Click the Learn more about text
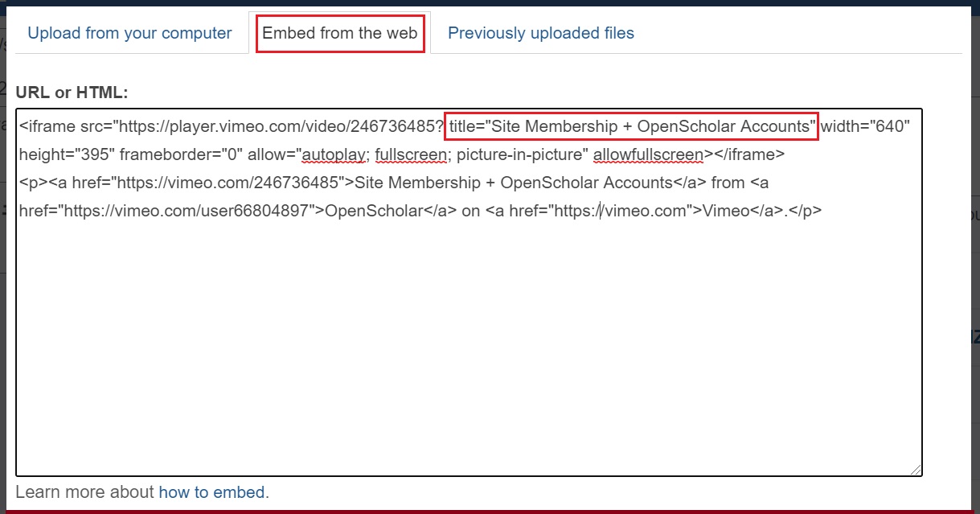 (x=85, y=491)
